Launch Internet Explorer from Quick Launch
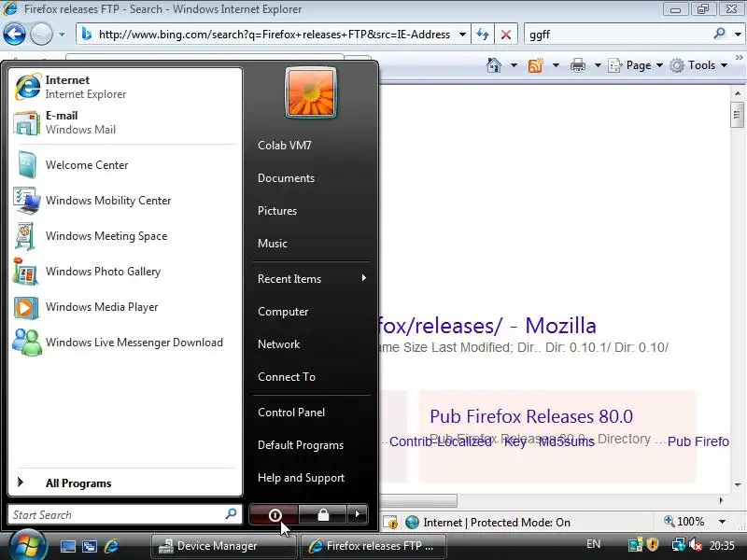747x560 pixels. click(111, 546)
